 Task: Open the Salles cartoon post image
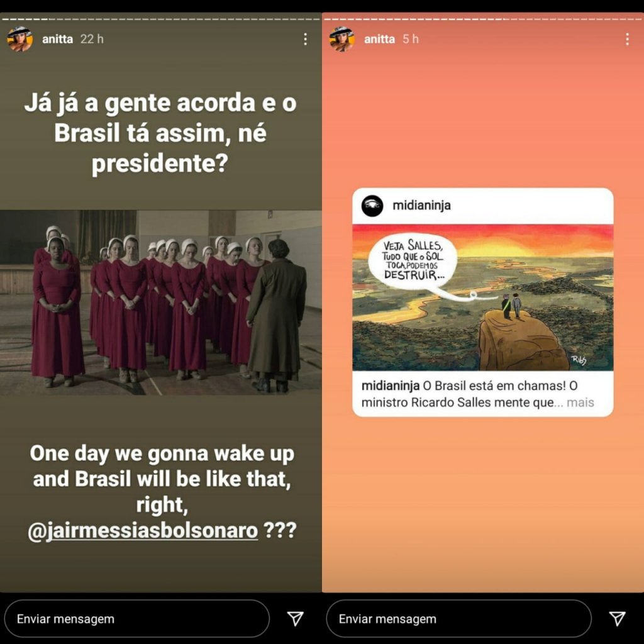coord(483,297)
